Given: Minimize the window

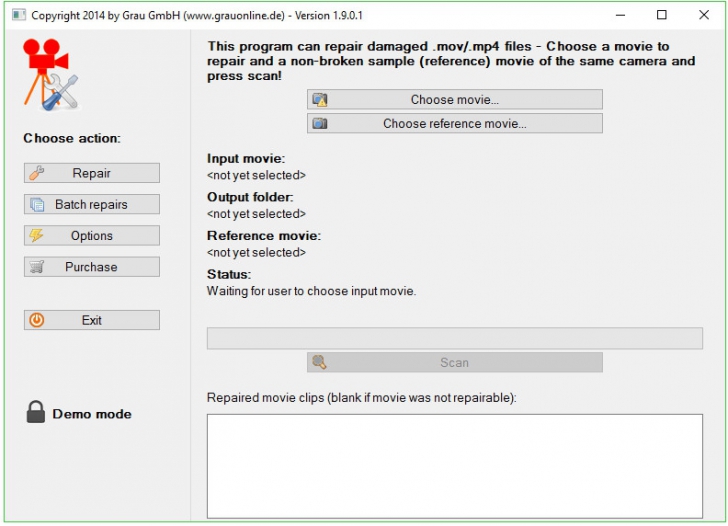Looking at the screenshot, I should coord(620,15).
